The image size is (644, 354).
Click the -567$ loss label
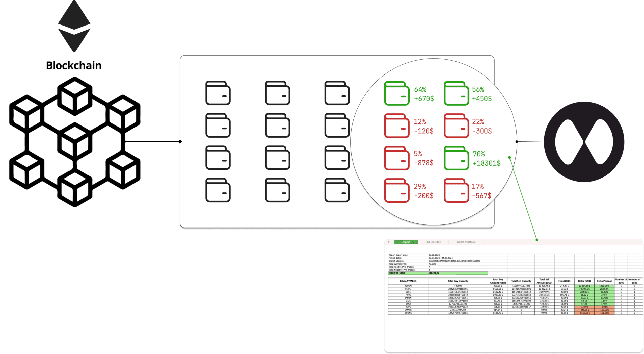point(482,196)
